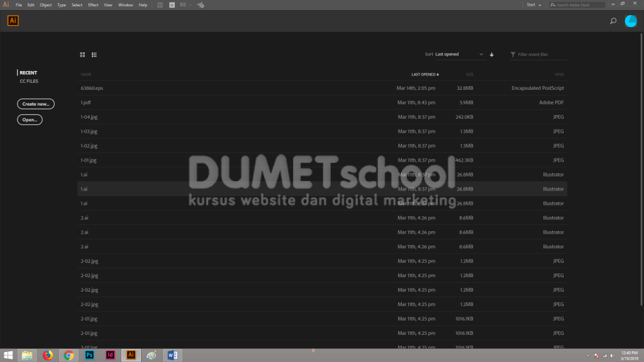Screen dimensions: 644x362
Task: Open the Window menu
Action: pyautogui.click(x=126, y=5)
